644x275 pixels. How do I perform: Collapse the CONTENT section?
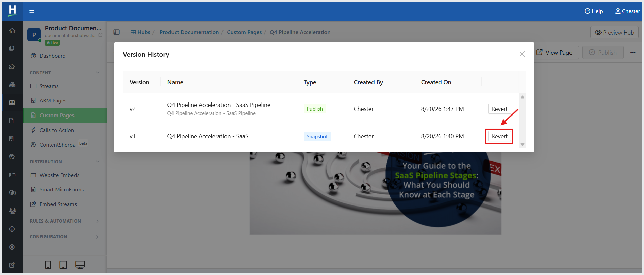(x=98, y=72)
